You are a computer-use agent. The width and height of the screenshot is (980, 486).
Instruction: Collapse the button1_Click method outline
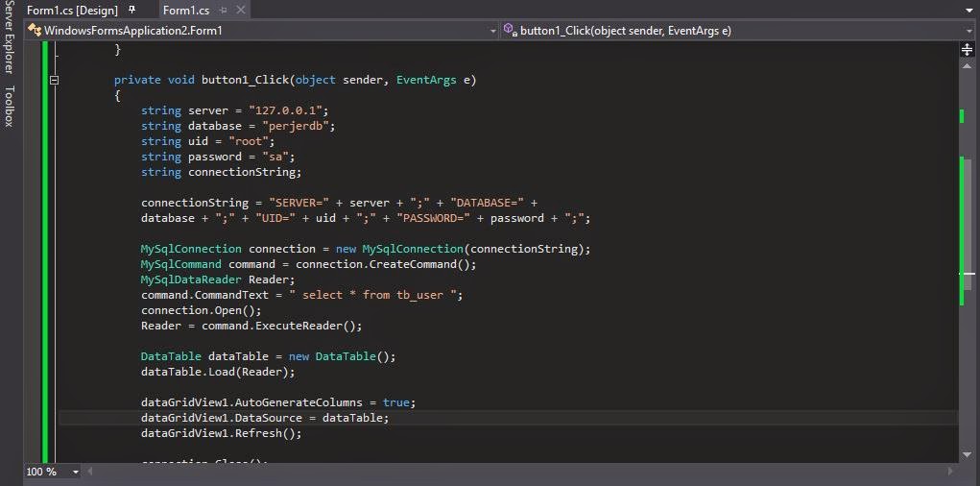click(x=54, y=80)
